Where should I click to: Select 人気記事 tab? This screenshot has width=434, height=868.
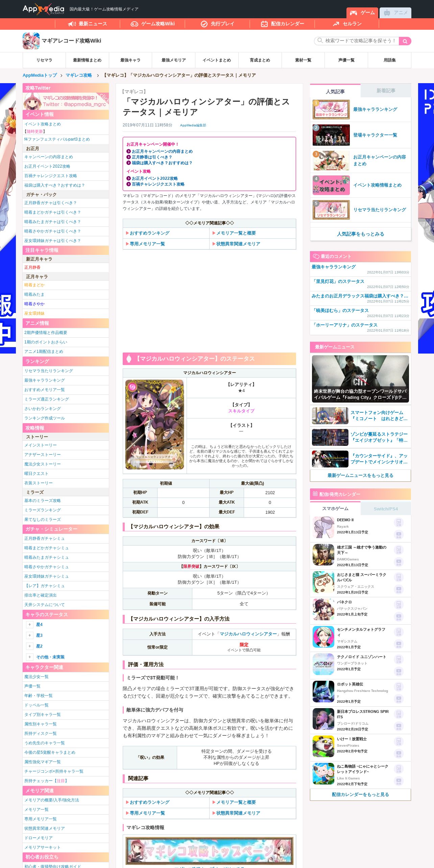tap(335, 91)
